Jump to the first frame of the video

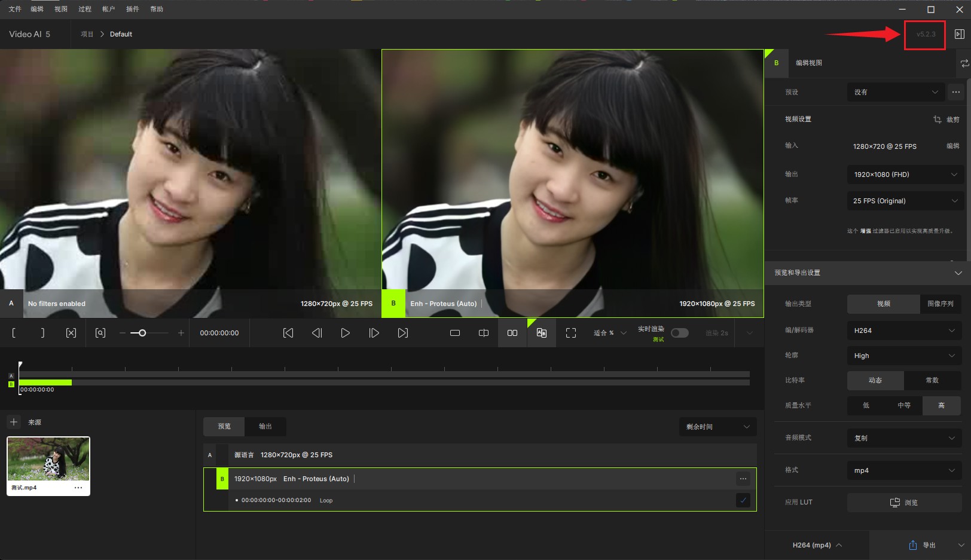click(288, 333)
